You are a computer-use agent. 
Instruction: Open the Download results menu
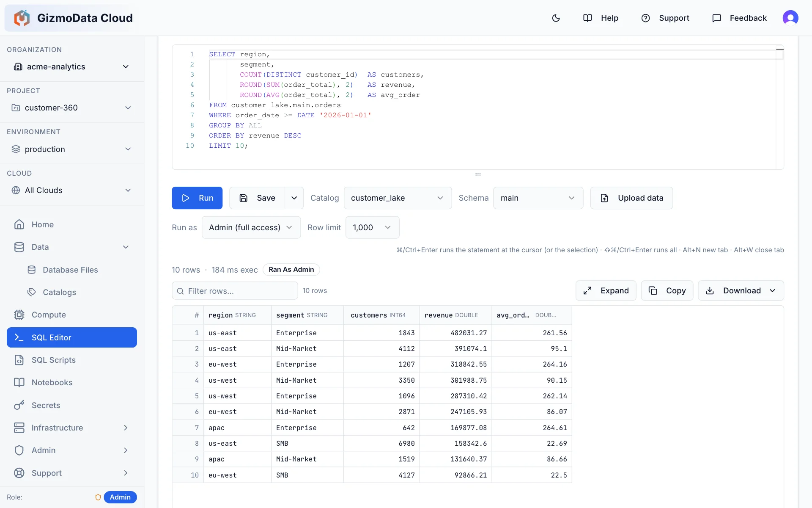tap(741, 290)
